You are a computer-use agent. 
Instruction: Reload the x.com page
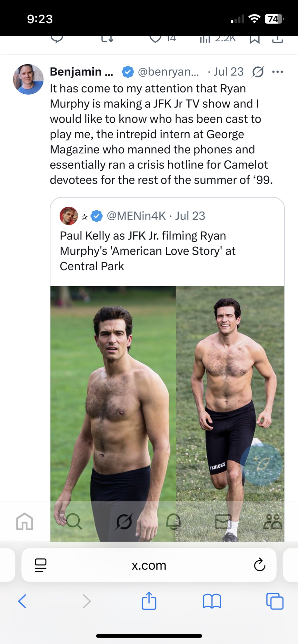pos(259,565)
